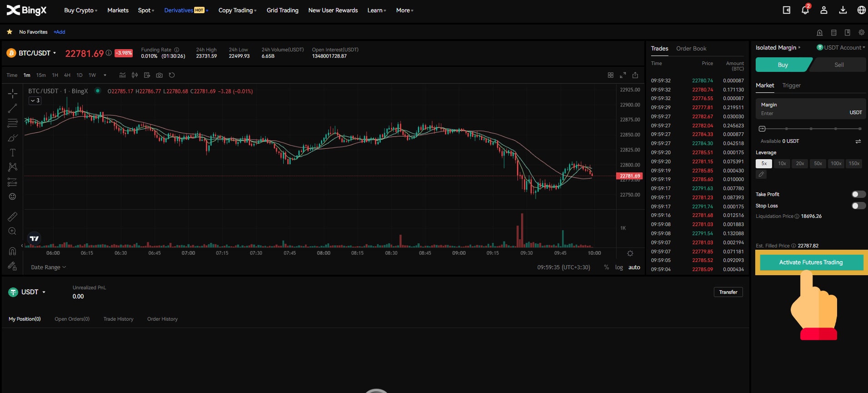Viewport: 868px width, 393px height.
Task: Toggle lock all drawing tools
Action: [x=13, y=266]
